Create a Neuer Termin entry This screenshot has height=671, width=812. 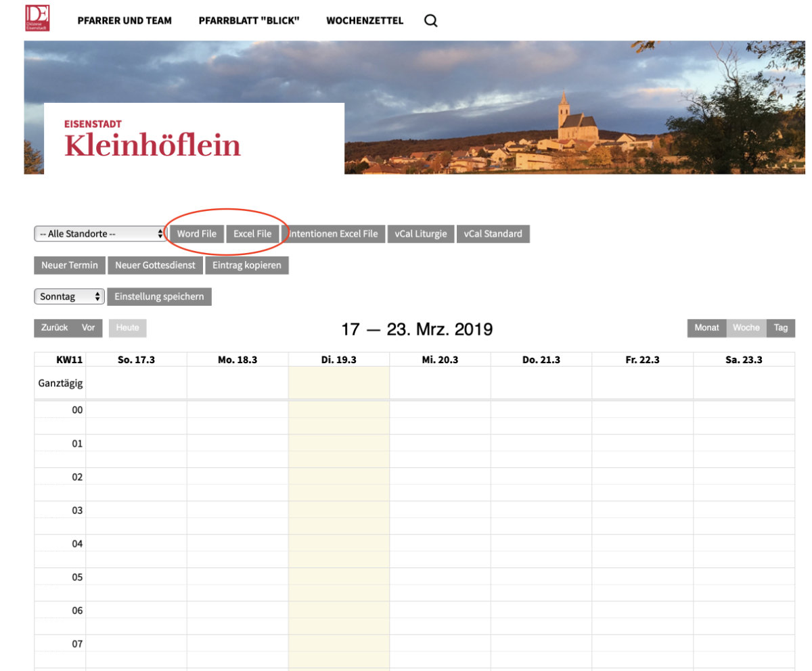pyautogui.click(x=70, y=265)
